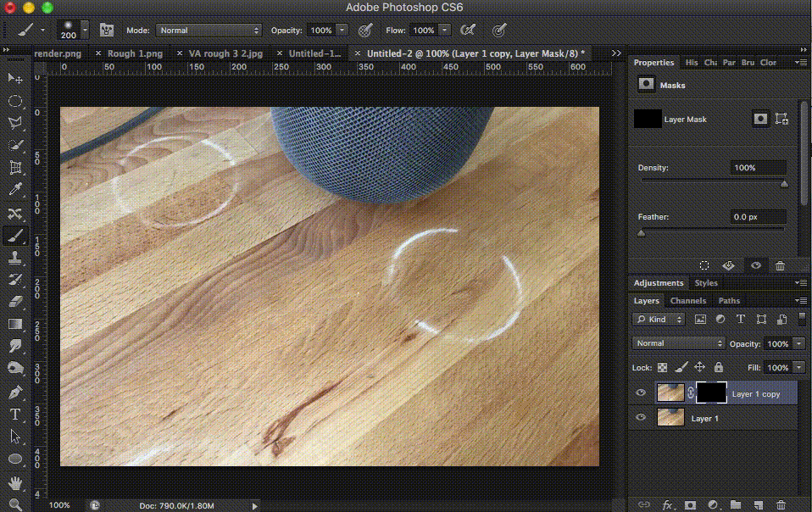Open the layer blend mode dropdown

678,343
